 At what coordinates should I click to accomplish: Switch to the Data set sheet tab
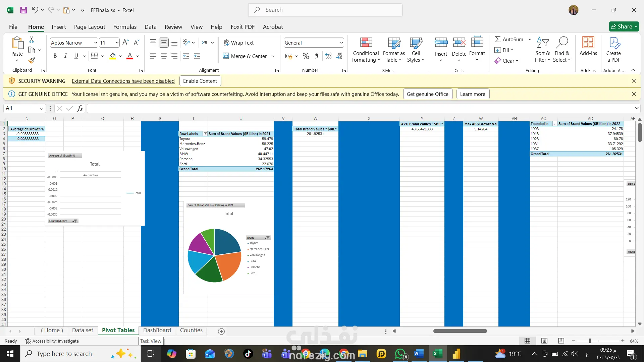(x=83, y=330)
